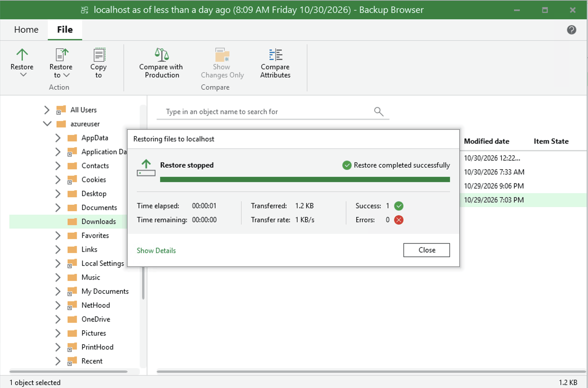588x388 pixels.
Task: Switch to the Home tab
Action: point(26,30)
